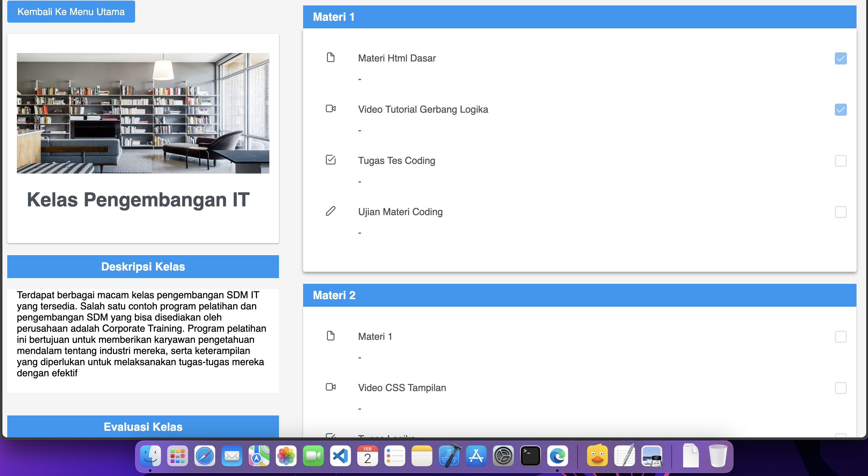Click the document icon beside Materi Html Dasar
868x476 pixels.
click(x=331, y=58)
